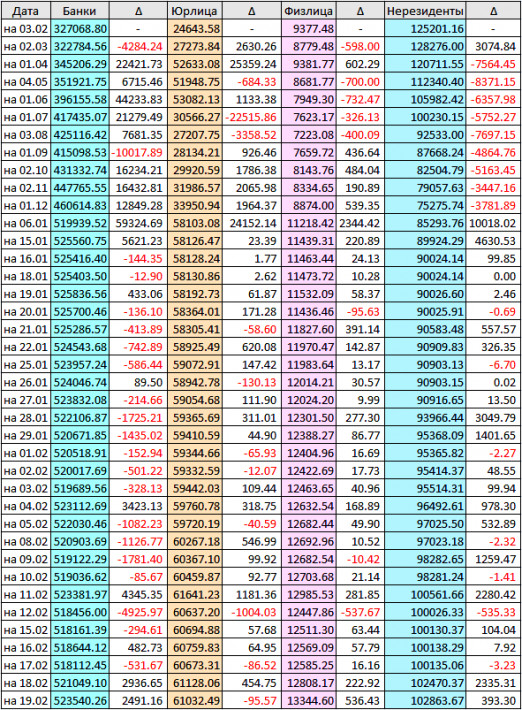The width and height of the screenshot is (522, 710).
Task: Select the Нерезиденты header cell
Action: tap(425, 10)
